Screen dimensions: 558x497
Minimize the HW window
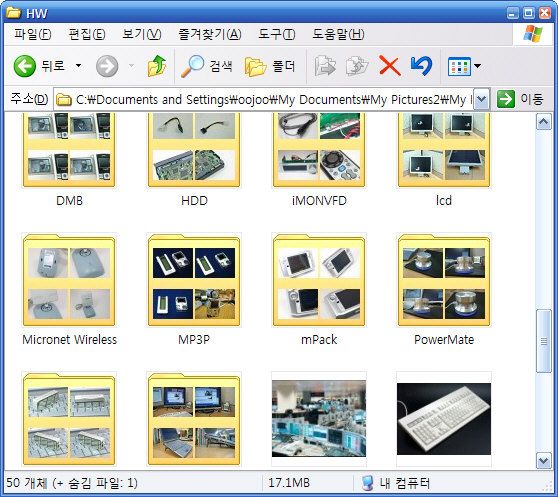(512, 13)
